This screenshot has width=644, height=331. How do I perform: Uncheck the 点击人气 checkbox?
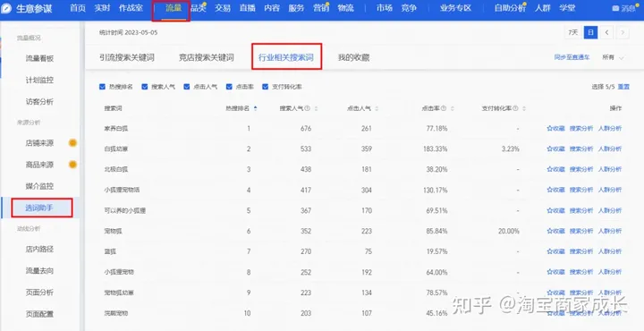pyautogui.click(x=187, y=87)
